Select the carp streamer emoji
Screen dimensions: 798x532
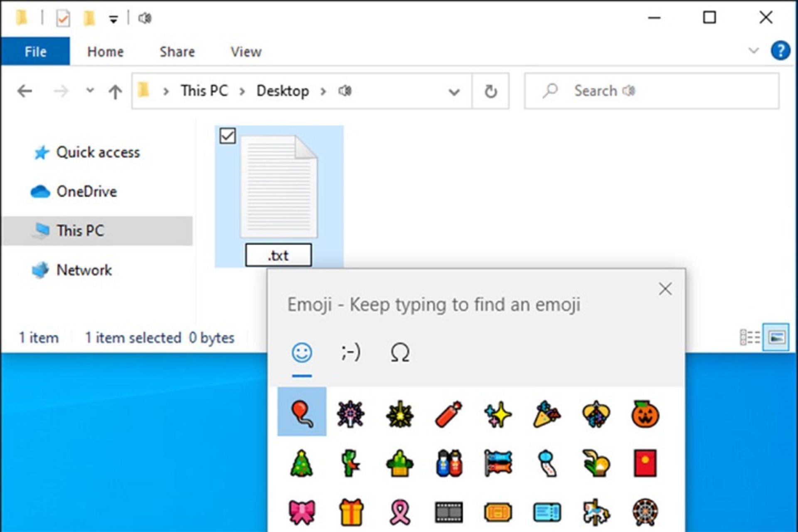(x=498, y=463)
